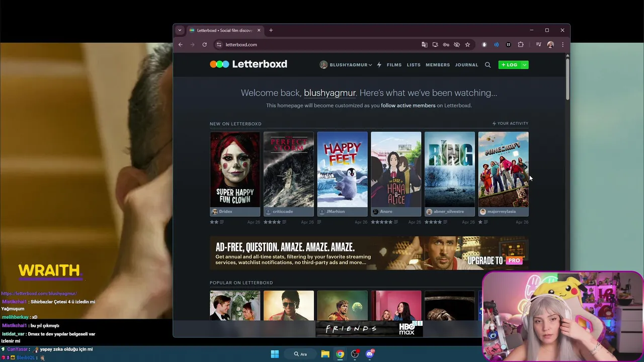Click the translate page icon

[425, 45]
